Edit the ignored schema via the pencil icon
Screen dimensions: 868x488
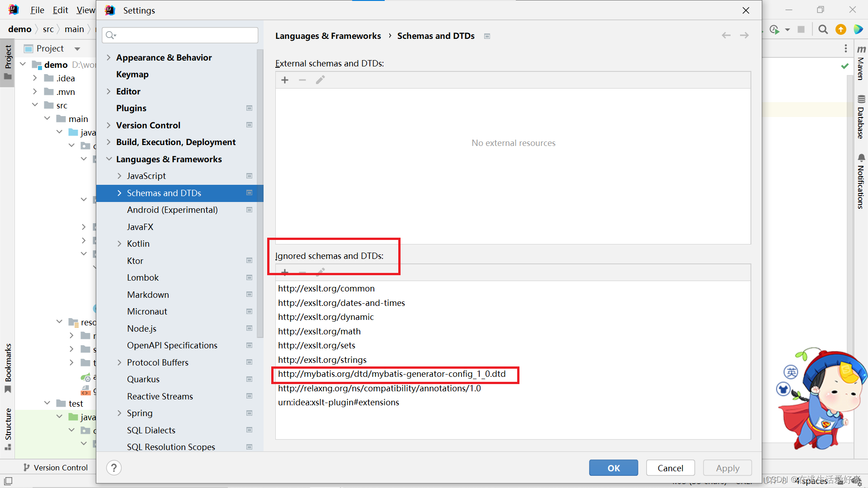(321, 272)
